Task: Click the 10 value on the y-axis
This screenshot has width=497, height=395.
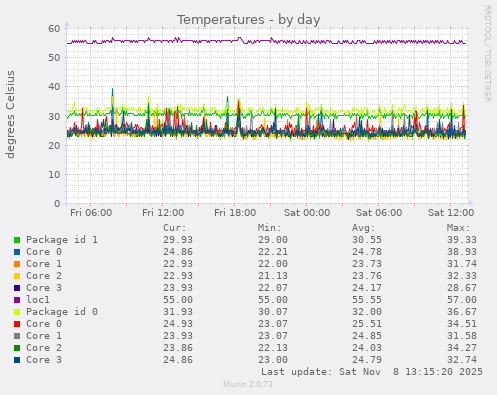Action: click(x=54, y=174)
